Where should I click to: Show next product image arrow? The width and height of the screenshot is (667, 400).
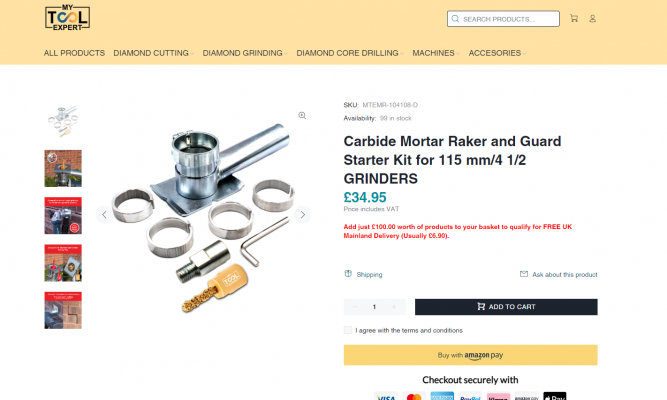302,214
